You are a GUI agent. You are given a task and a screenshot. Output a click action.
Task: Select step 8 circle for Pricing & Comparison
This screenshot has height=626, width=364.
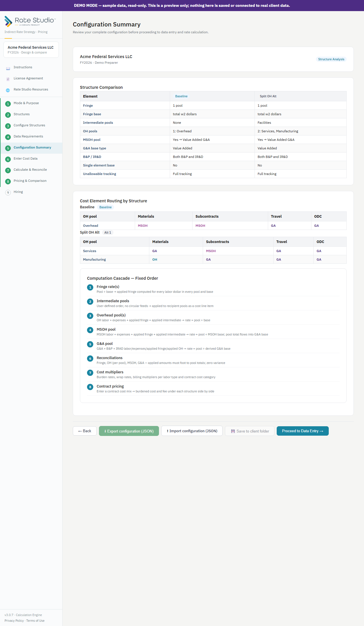[8, 182]
